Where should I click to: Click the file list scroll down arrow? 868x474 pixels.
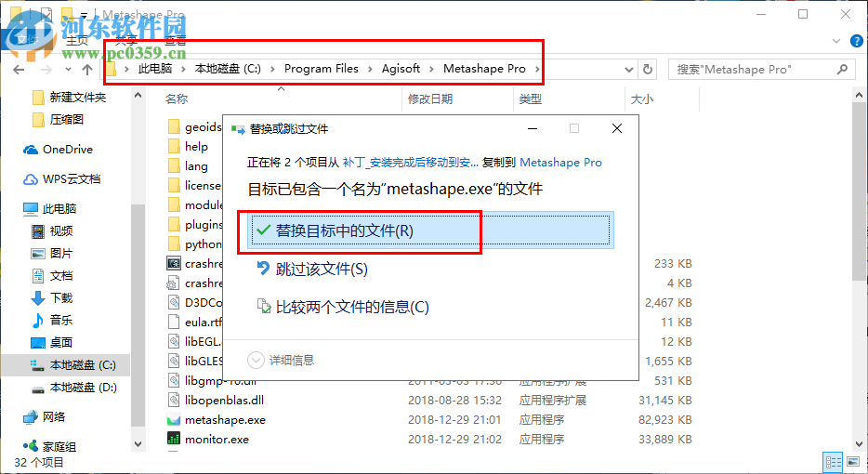(x=859, y=444)
